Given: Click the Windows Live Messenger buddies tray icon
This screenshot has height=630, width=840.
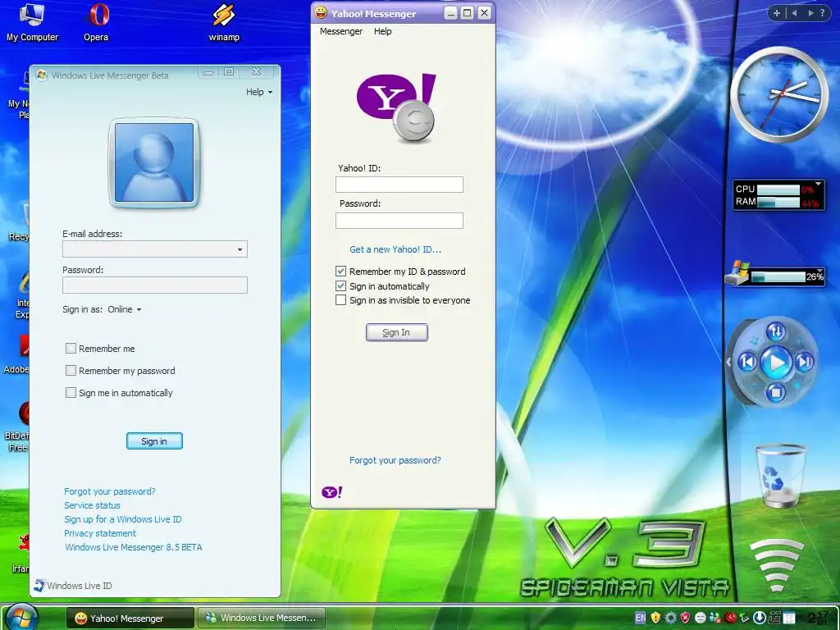Looking at the screenshot, I should (715, 619).
